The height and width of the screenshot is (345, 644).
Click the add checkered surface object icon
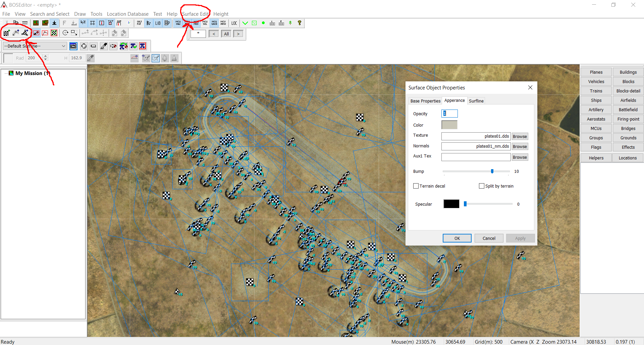(x=6, y=33)
